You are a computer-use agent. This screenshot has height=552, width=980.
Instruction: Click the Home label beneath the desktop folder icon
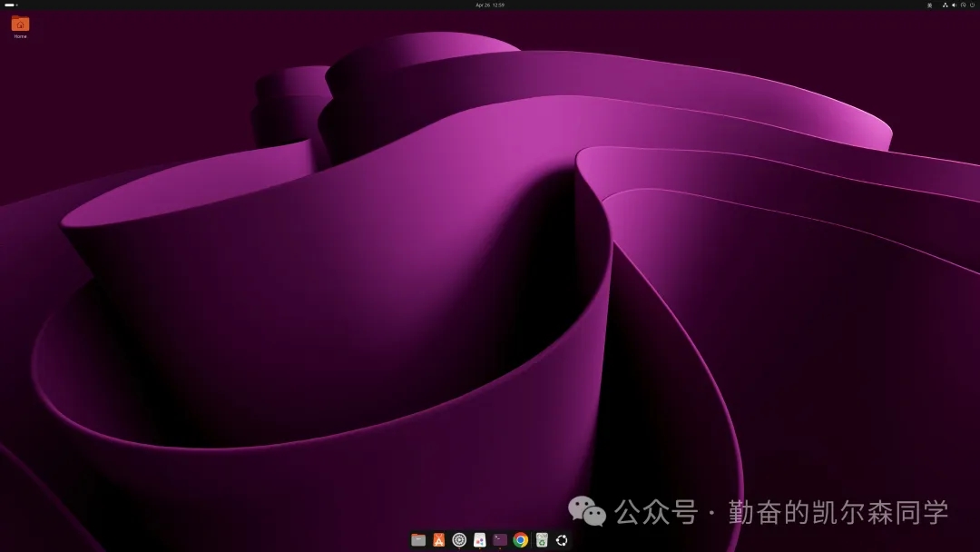(x=20, y=37)
